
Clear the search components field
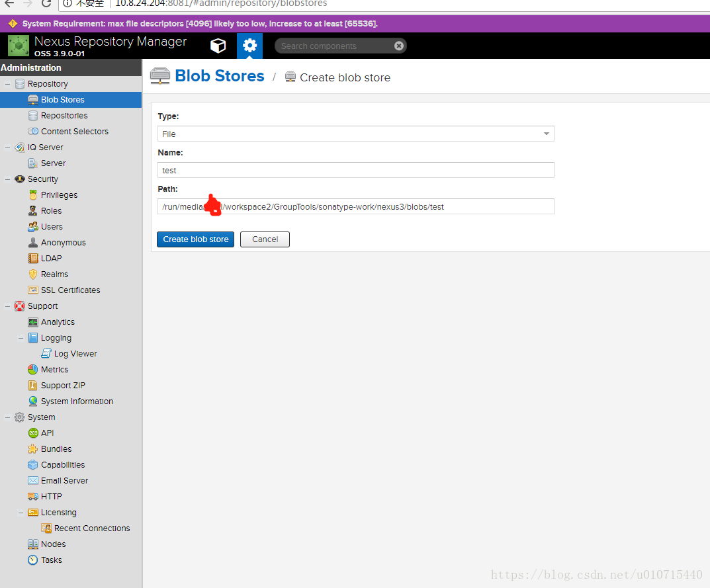click(x=398, y=46)
